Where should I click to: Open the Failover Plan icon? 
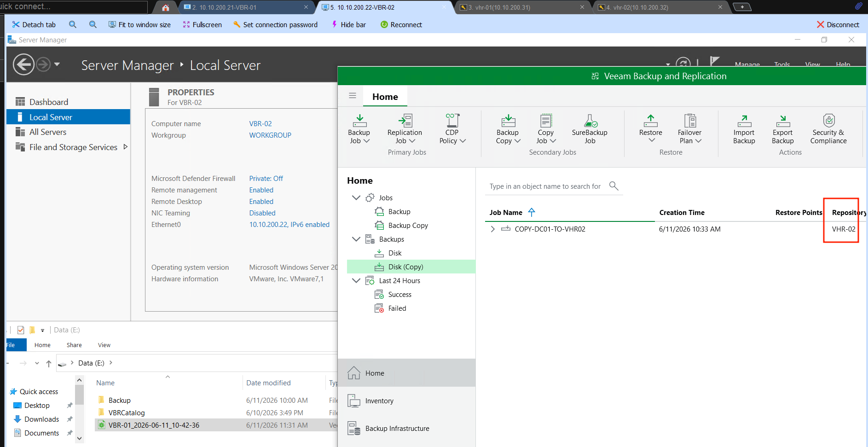click(x=690, y=121)
